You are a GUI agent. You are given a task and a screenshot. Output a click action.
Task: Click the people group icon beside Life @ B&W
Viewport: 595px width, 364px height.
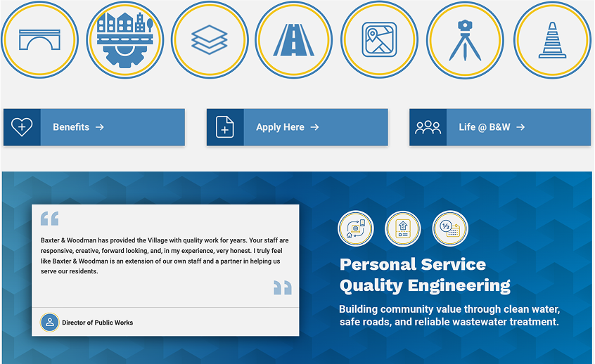pos(428,127)
